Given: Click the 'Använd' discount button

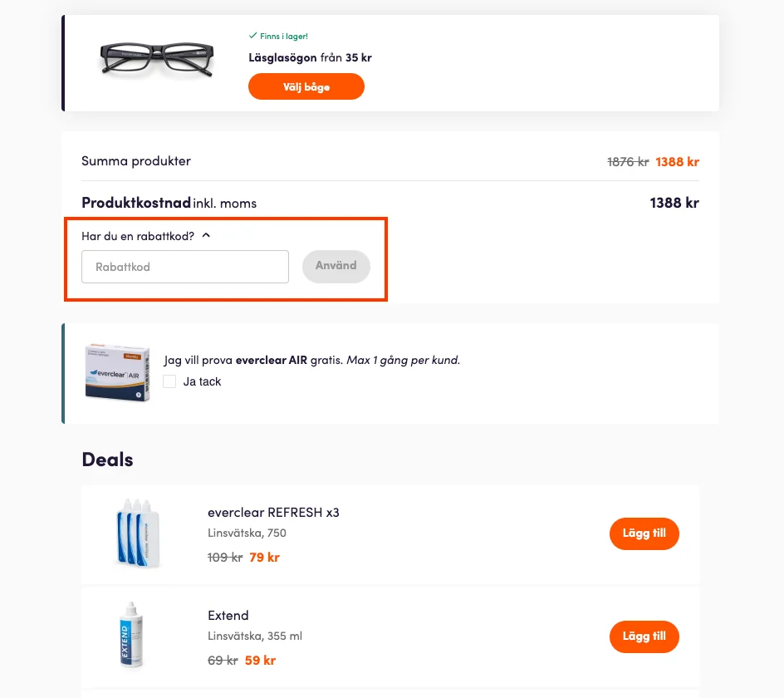Looking at the screenshot, I should (336, 266).
